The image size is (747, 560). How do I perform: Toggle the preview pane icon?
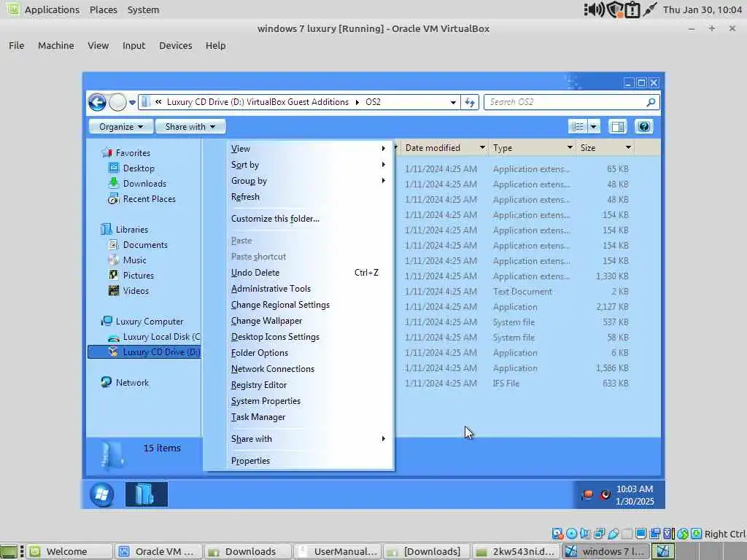[x=618, y=126]
